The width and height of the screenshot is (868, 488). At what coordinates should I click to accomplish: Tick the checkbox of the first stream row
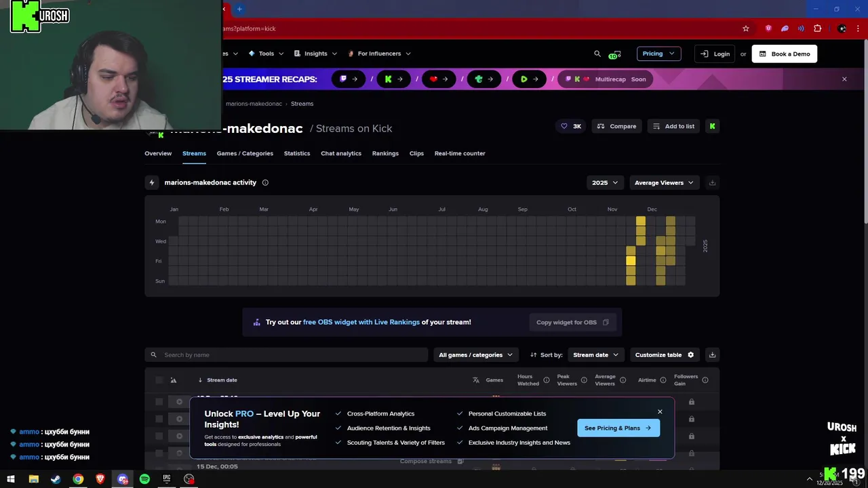coord(159,402)
